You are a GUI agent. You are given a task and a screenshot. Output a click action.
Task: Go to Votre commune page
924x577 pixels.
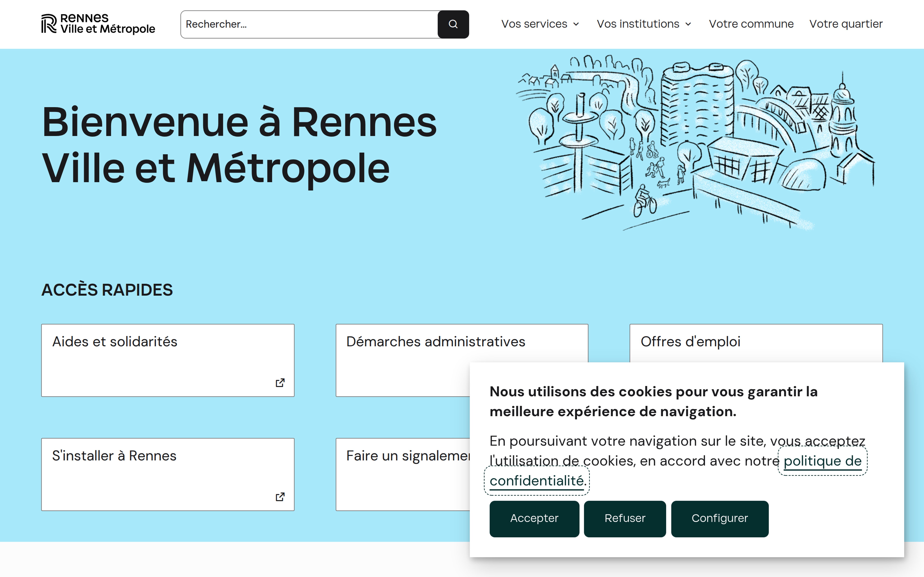click(x=751, y=24)
